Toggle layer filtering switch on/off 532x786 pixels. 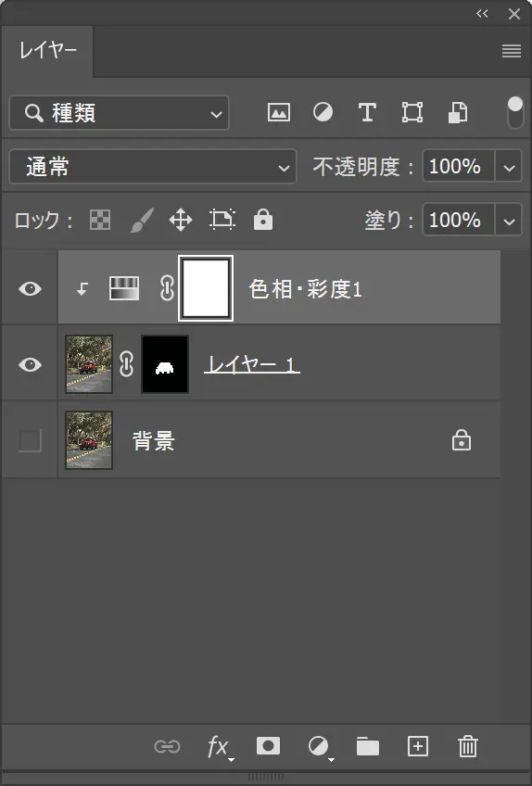pyautogui.click(x=515, y=112)
